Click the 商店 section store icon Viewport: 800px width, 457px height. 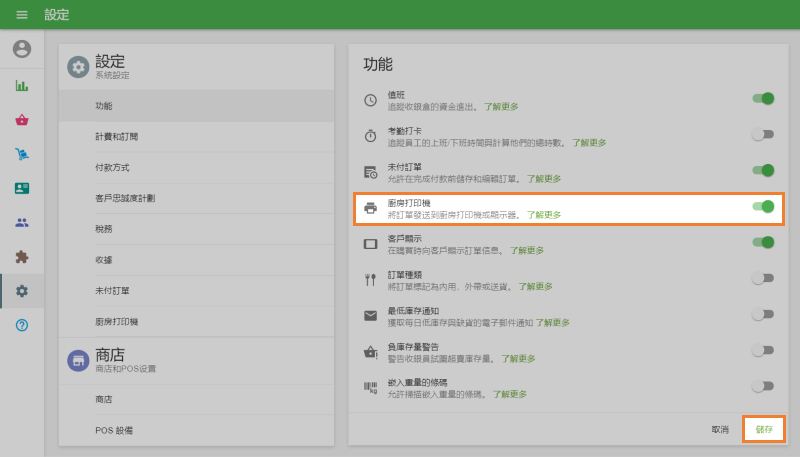pyautogui.click(x=78, y=361)
